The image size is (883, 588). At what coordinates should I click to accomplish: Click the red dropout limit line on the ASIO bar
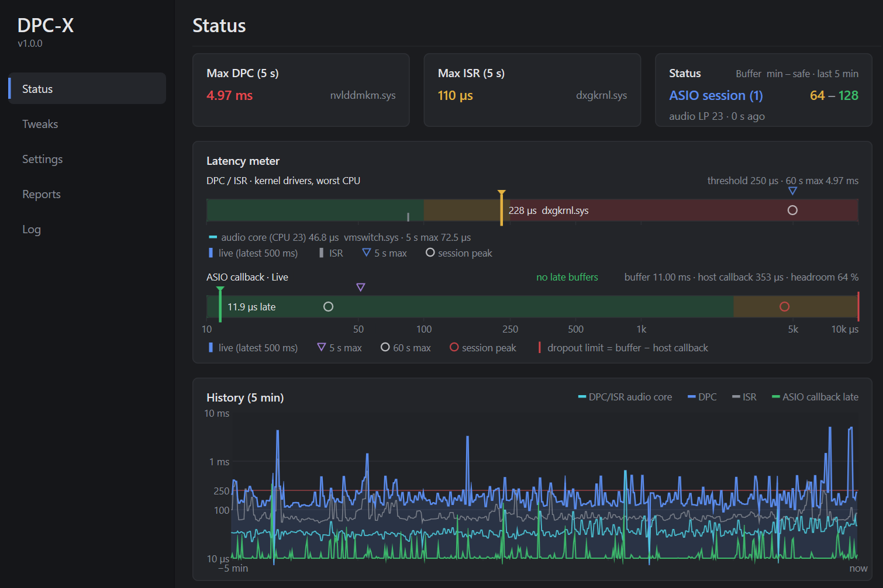click(858, 306)
